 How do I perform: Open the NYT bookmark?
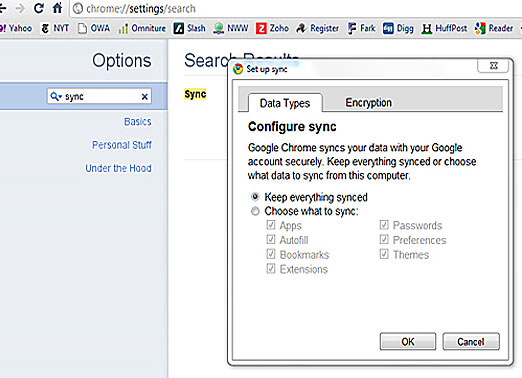[55, 28]
